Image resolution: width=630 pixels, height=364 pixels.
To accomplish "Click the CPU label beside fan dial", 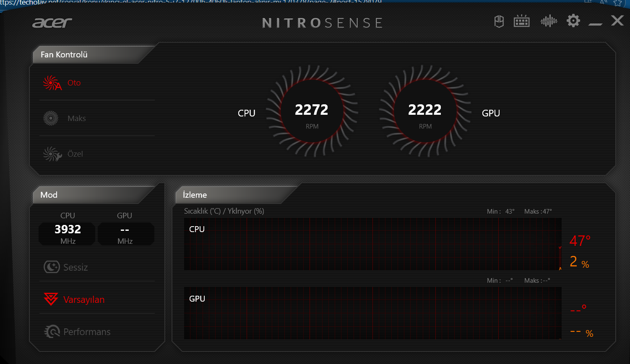I will click(x=247, y=113).
